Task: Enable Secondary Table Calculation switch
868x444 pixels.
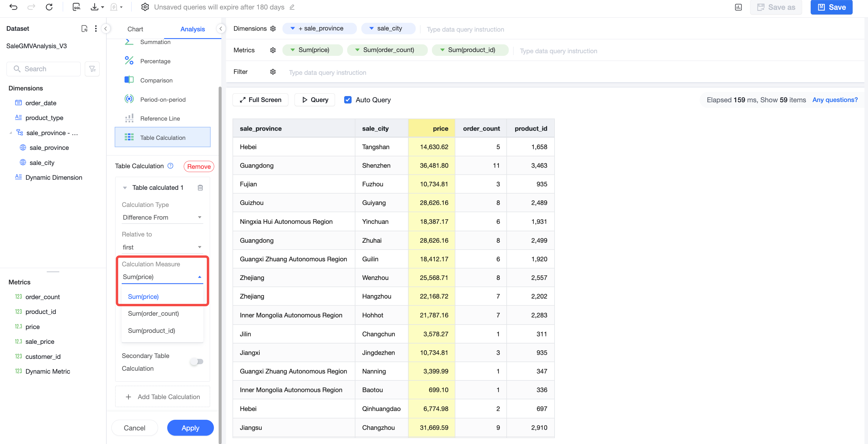Action: tap(197, 362)
